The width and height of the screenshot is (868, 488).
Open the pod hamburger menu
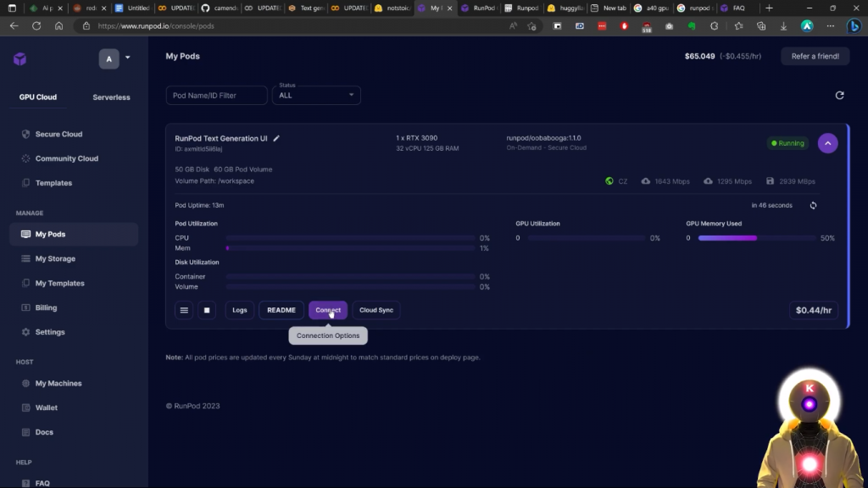point(184,310)
